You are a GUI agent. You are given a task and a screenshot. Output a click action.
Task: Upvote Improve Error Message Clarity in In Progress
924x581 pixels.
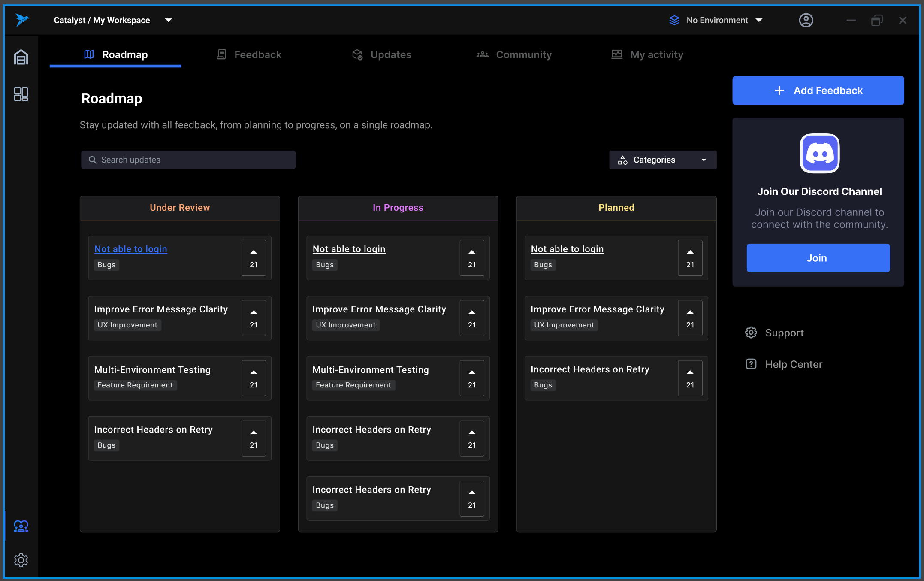click(472, 318)
